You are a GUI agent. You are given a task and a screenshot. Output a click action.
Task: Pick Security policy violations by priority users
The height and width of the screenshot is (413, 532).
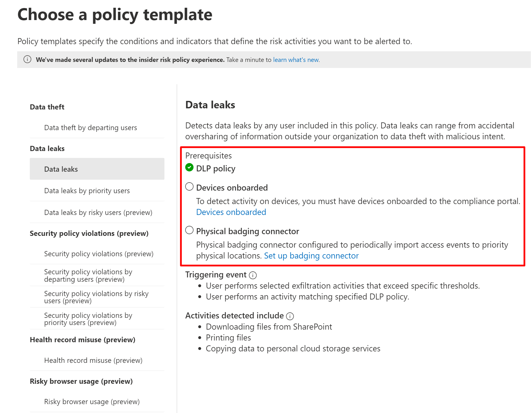pos(88,319)
